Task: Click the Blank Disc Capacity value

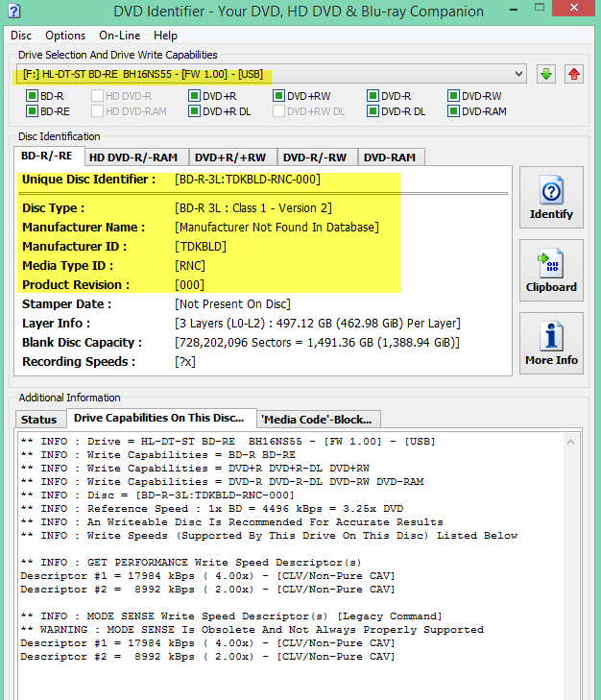Action: [x=317, y=343]
